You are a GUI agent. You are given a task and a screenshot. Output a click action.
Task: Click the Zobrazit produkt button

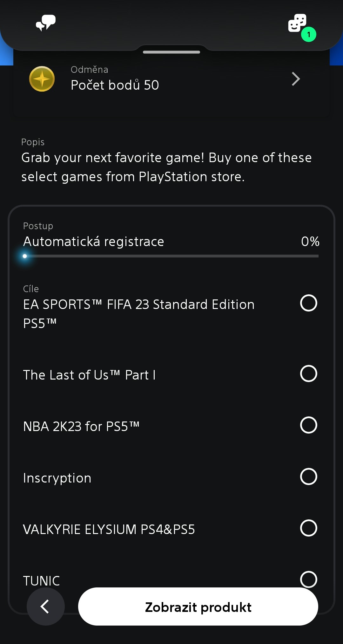198,607
